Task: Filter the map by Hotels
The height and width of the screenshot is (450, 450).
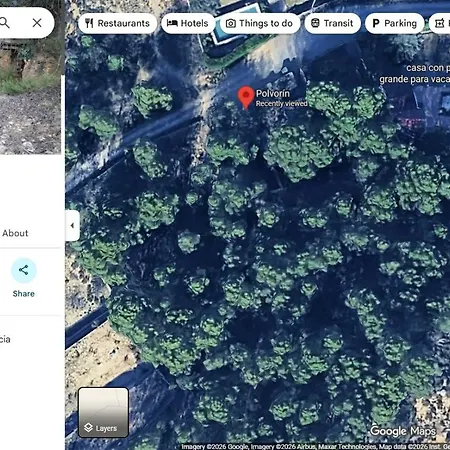Action: (x=188, y=23)
